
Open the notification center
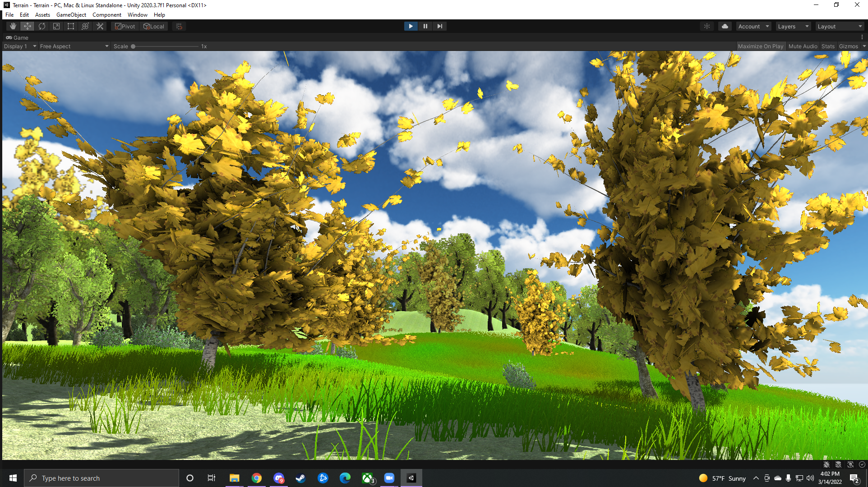point(854,478)
